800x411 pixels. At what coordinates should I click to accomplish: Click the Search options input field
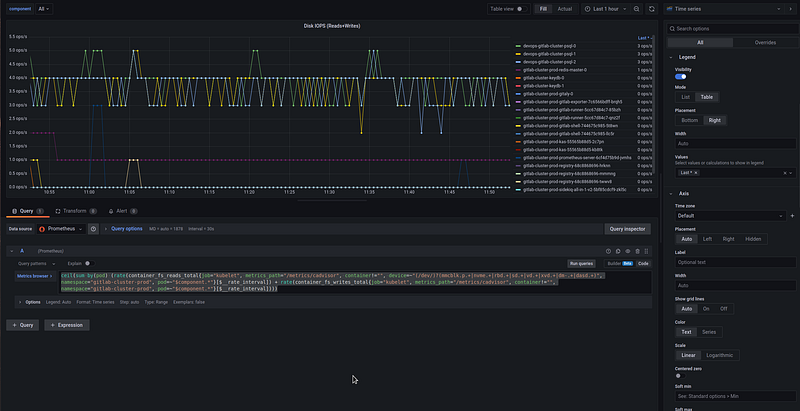point(732,29)
